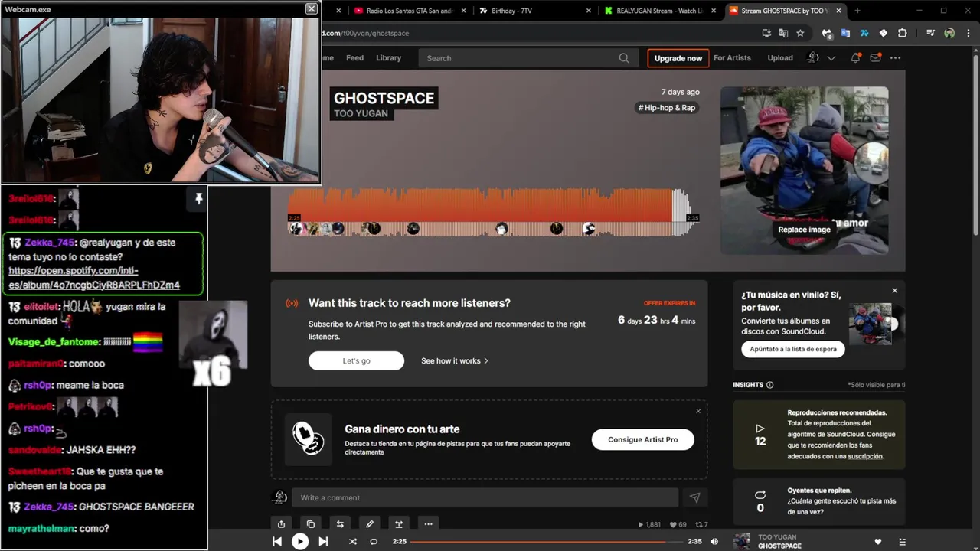Click the search magnifier icon
This screenshot has height=551, width=980.
coord(624,58)
